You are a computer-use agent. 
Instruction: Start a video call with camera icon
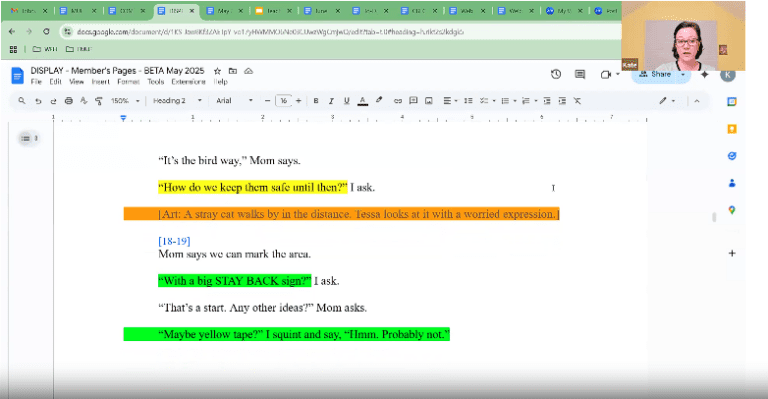[606, 74]
